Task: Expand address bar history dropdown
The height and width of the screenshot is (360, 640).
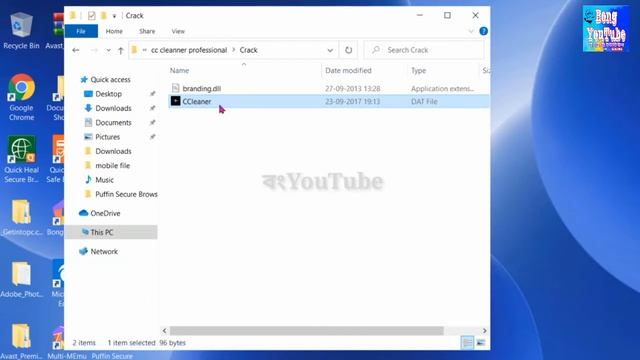Action: [330, 50]
